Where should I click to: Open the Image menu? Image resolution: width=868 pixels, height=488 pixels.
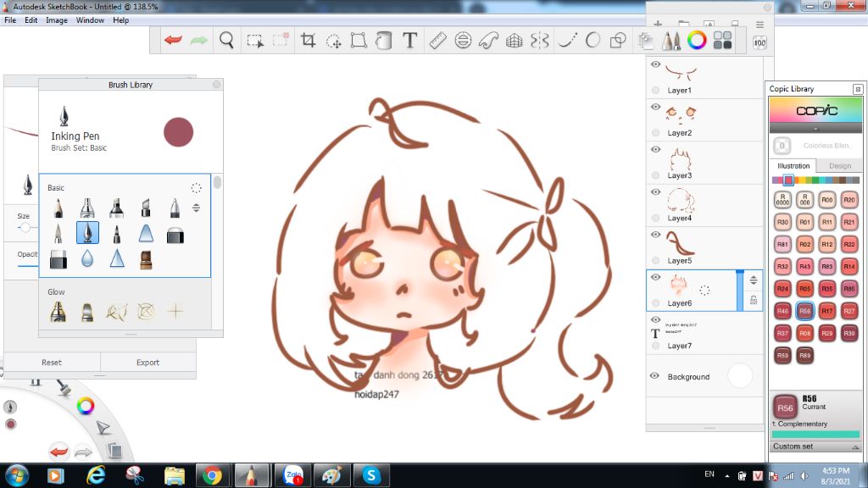pos(57,20)
